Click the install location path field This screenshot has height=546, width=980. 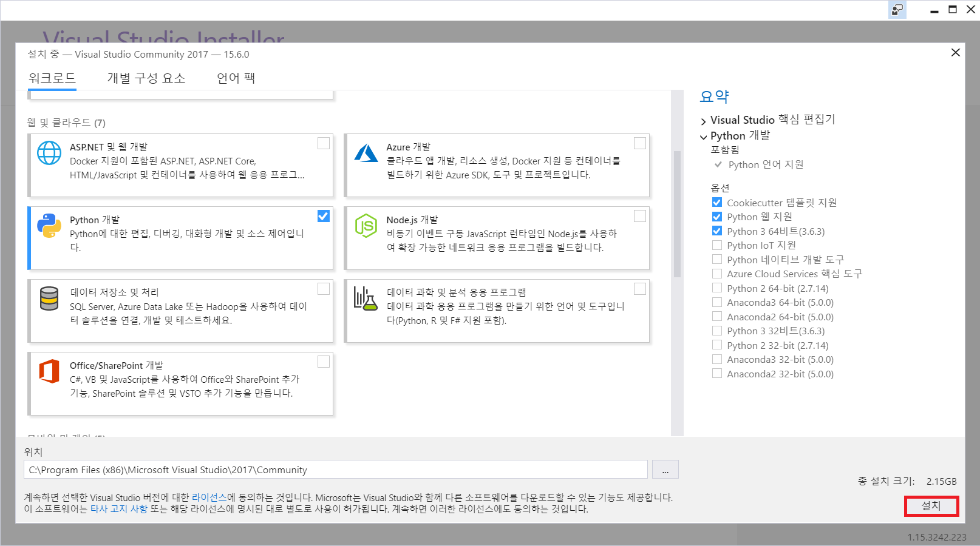(x=335, y=470)
